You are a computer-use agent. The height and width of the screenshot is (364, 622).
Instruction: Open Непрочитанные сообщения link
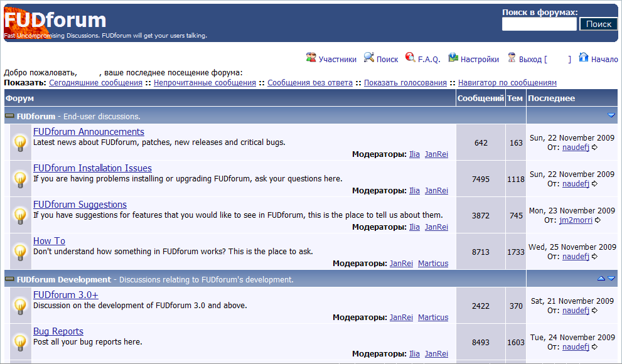(x=205, y=83)
